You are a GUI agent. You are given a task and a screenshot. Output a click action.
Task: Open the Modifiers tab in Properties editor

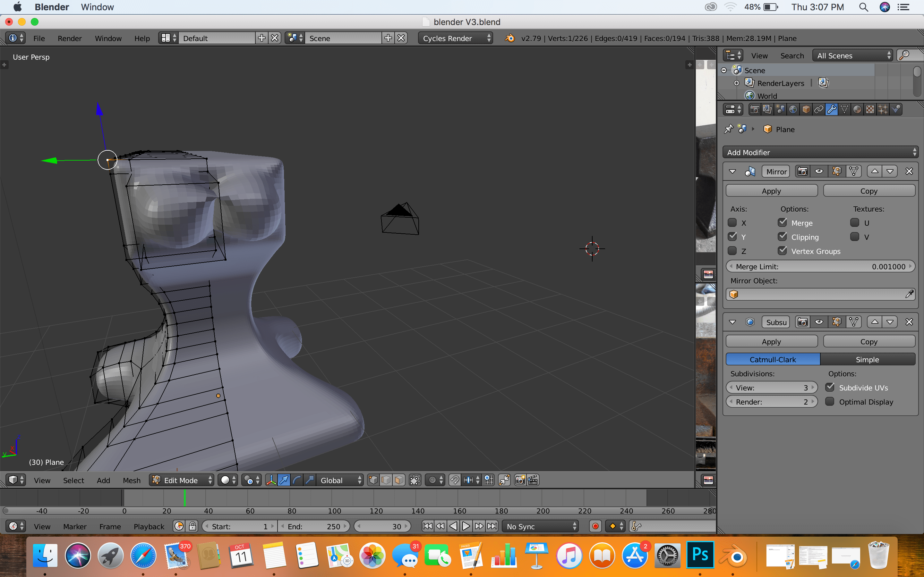pos(832,110)
